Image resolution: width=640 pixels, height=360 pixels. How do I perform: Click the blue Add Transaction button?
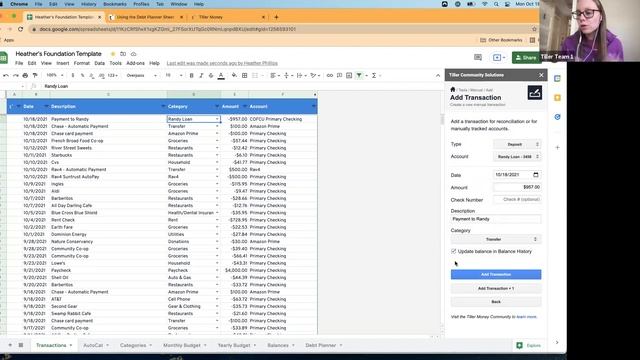496,274
